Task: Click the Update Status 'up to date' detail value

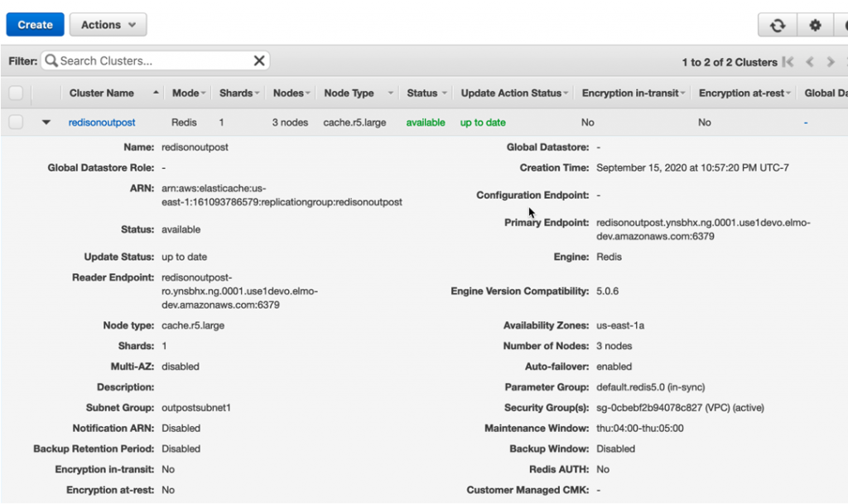Action: coord(184,257)
